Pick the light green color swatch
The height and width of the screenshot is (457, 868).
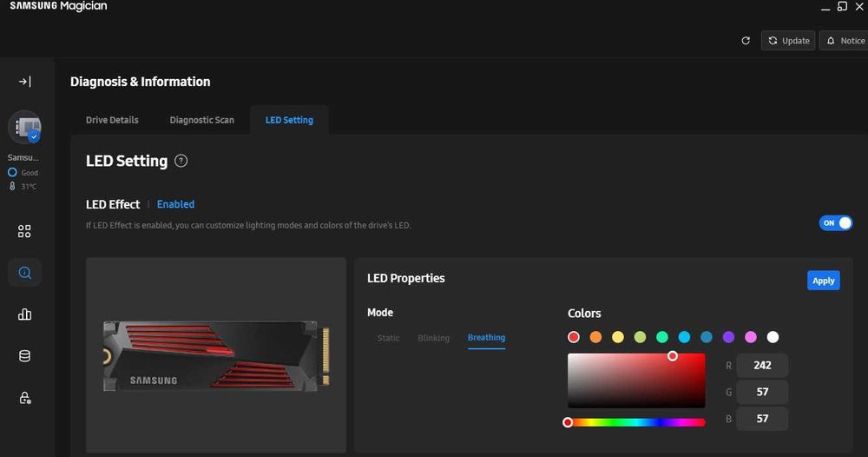[x=640, y=337]
